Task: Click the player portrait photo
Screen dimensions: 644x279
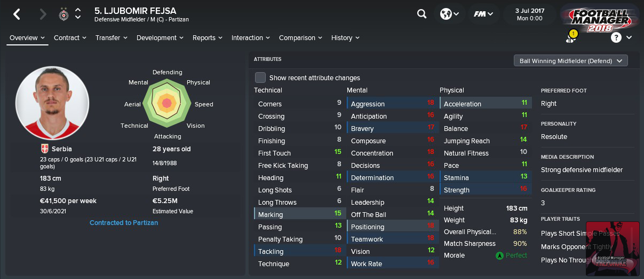Action: point(52,103)
